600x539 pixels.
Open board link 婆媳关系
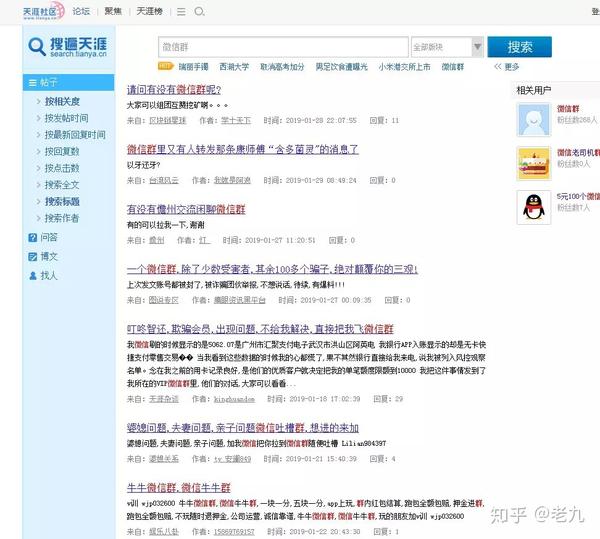click(164, 459)
